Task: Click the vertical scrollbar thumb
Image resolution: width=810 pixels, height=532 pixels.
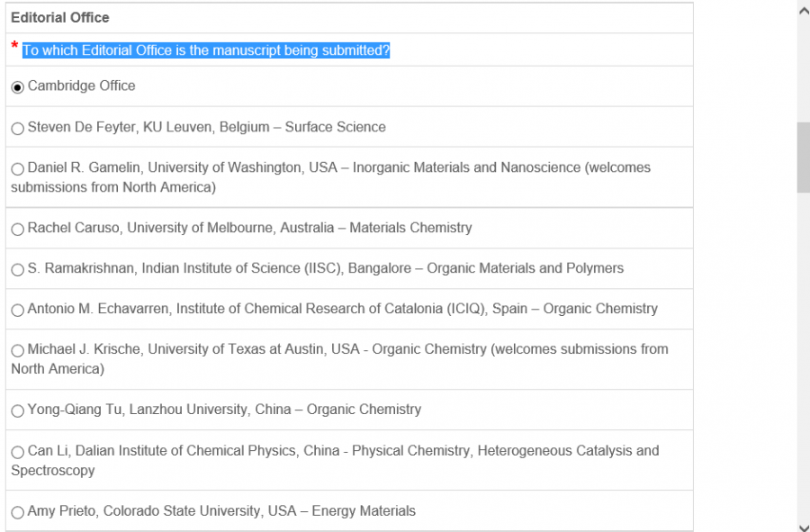Action: pos(803,157)
